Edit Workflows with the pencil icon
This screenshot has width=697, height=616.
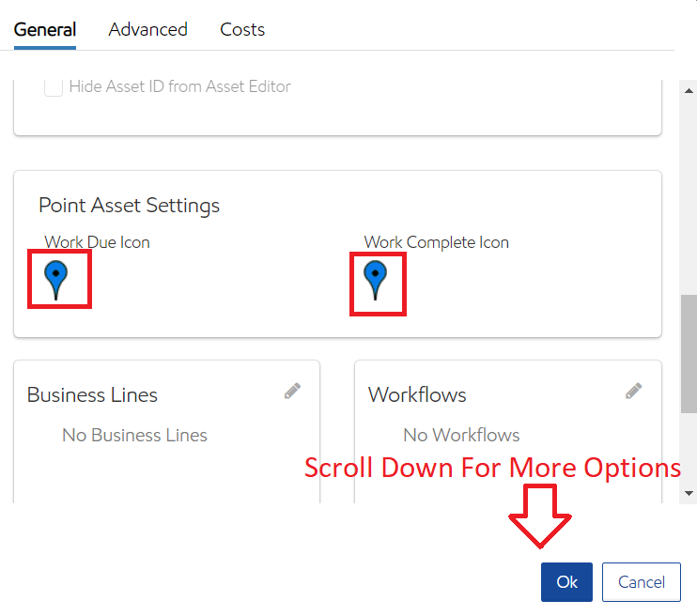tap(634, 392)
